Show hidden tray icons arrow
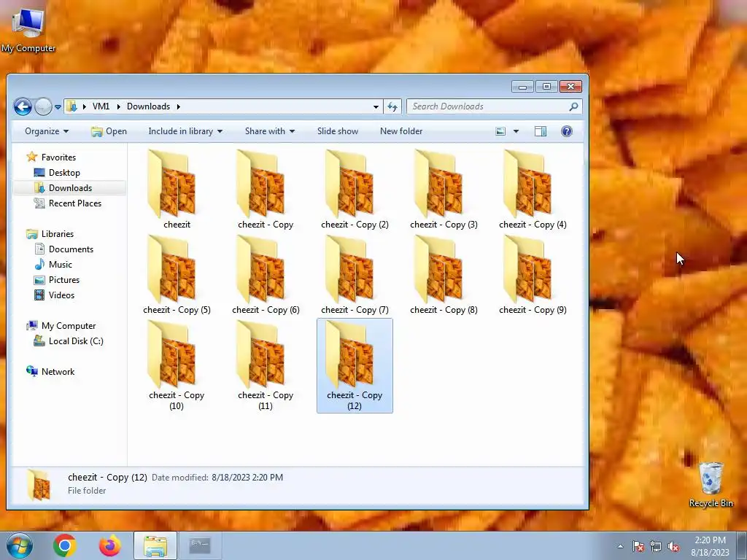Screen dimensions: 747x560 (620, 547)
